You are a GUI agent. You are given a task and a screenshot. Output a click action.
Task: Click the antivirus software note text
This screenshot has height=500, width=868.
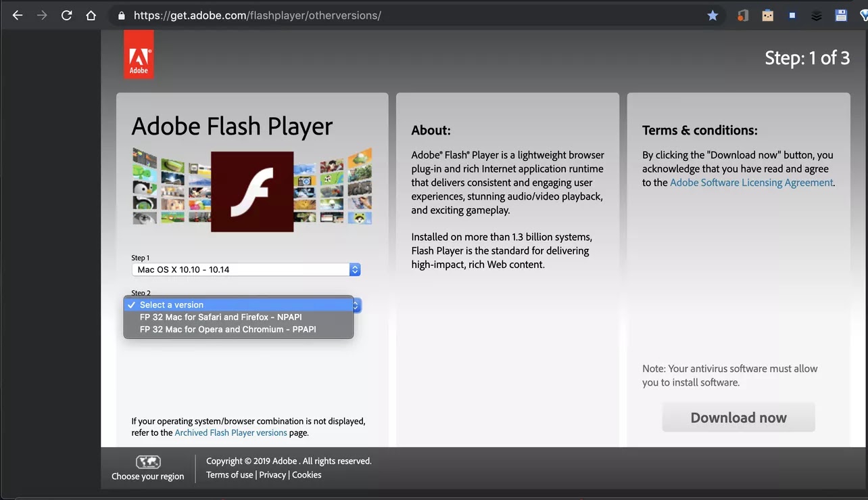click(730, 376)
